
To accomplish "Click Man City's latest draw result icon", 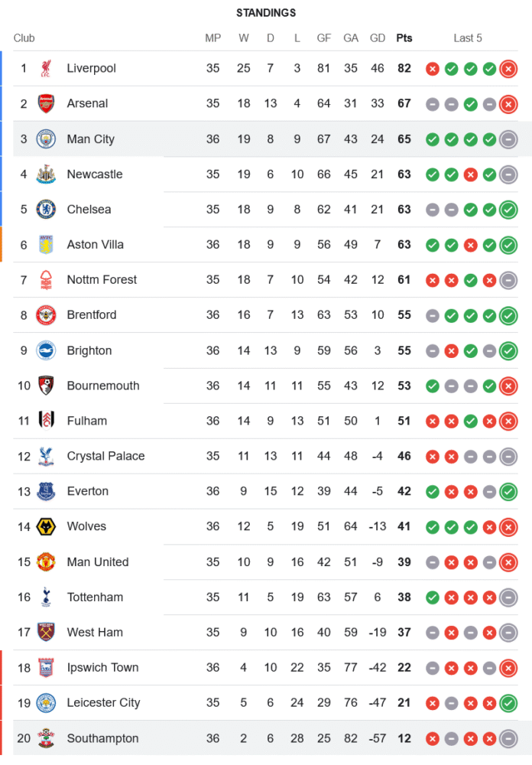I will tap(508, 139).
